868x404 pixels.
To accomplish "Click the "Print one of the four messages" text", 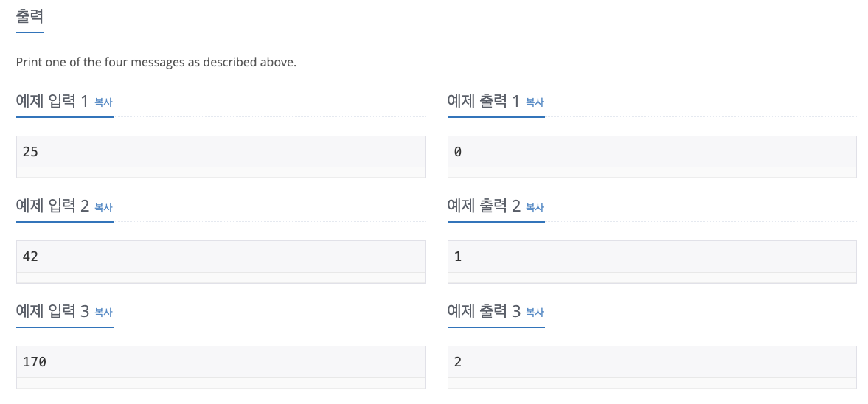I will (156, 63).
